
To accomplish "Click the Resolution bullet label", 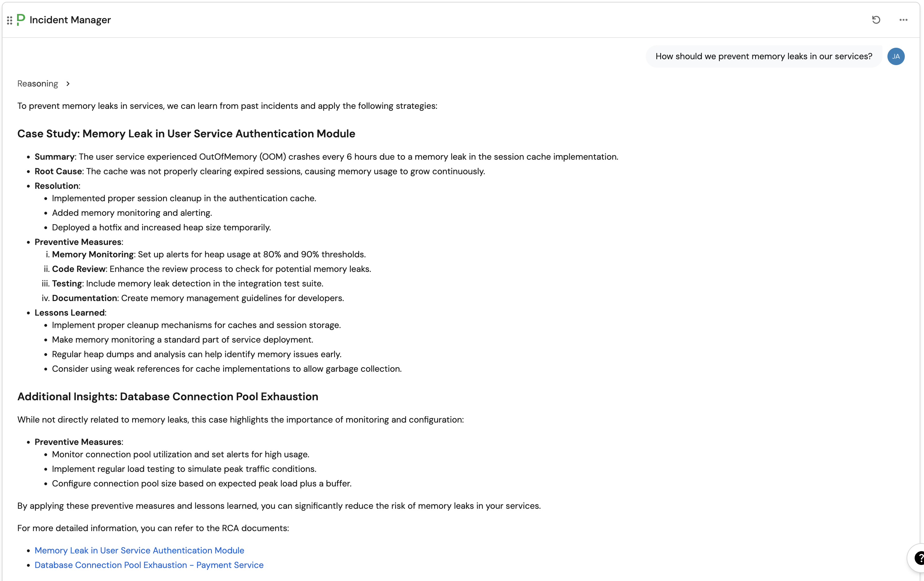I will 57,186.
